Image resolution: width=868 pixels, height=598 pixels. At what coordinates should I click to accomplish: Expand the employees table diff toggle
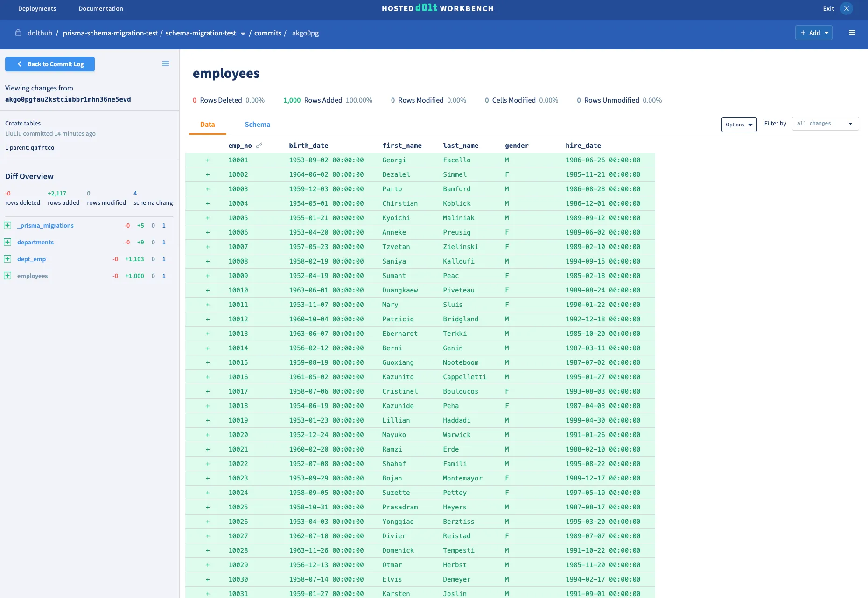(x=7, y=276)
